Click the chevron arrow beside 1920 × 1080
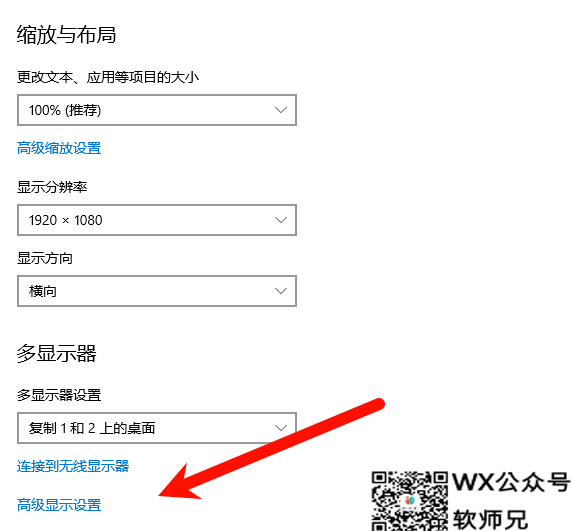571x531 pixels. coord(281,220)
